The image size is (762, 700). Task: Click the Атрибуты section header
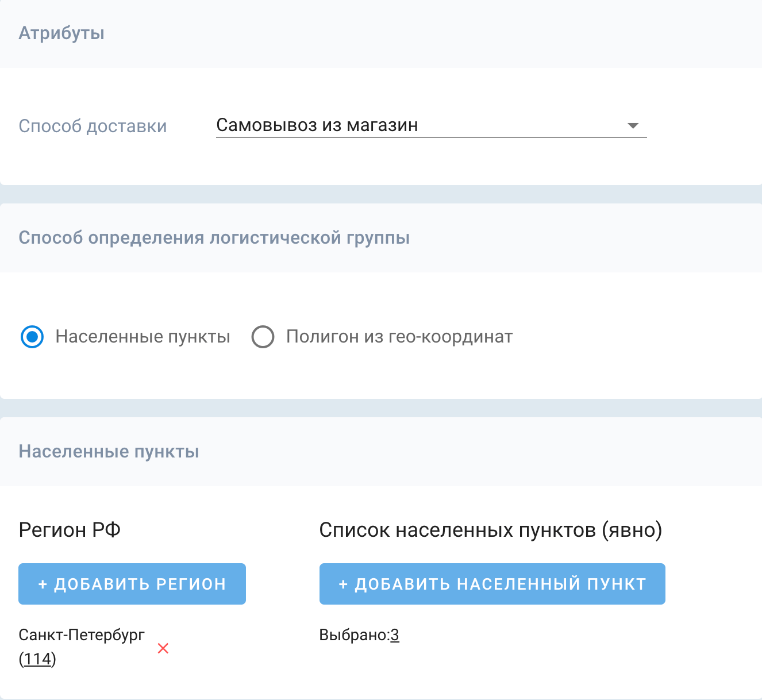[x=61, y=33]
